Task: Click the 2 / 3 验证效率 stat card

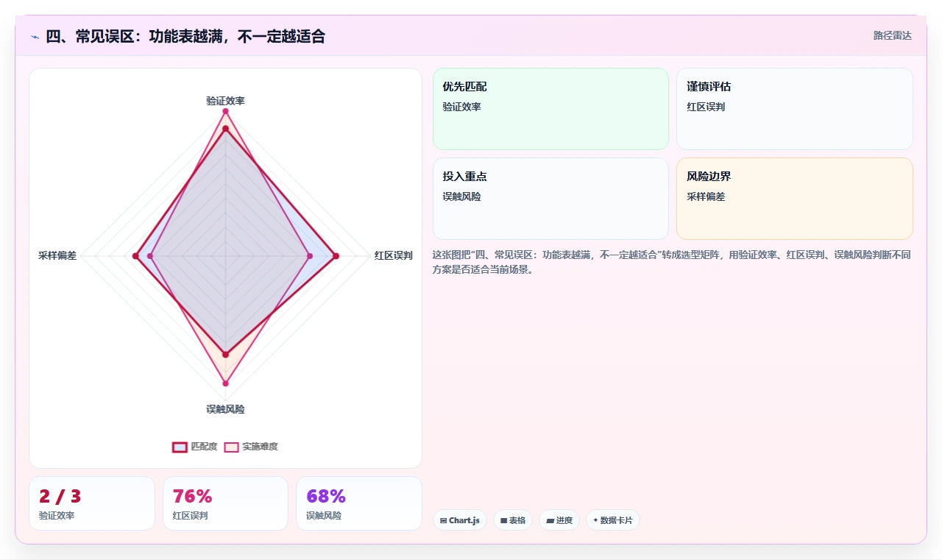Action: [92, 503]
